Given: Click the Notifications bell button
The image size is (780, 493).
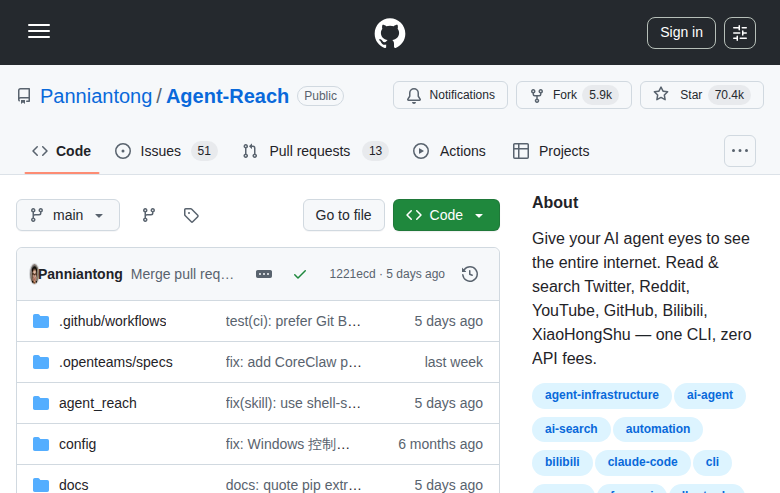Looking at the screenshot, I should pyautogui.click(x=450, y=95).
